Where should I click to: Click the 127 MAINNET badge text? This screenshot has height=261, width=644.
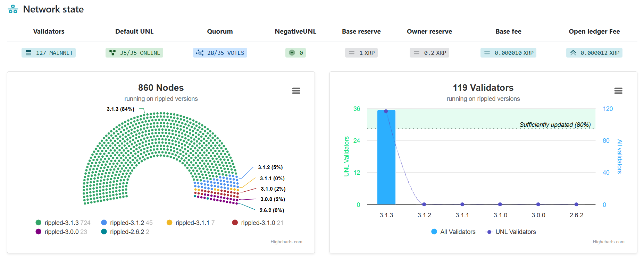tap(55, 53)
